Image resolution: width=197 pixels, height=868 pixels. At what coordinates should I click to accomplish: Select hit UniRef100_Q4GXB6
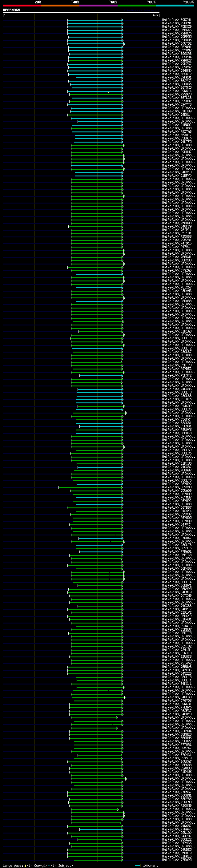(x=176, y=389)
